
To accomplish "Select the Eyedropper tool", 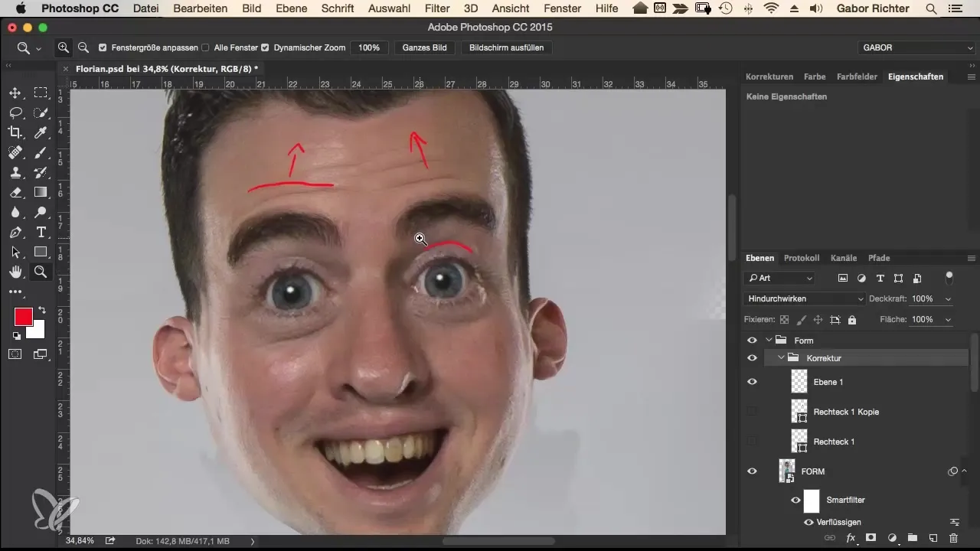I will click(41, 132).
